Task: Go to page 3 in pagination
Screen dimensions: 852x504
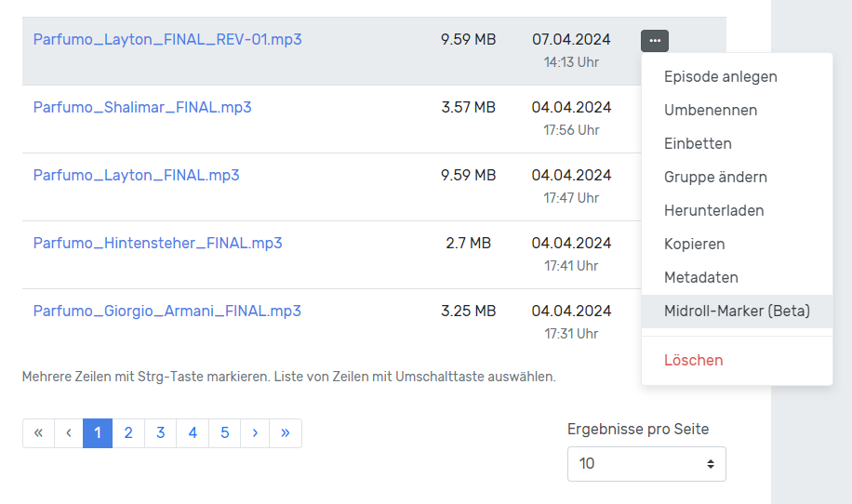Action: (x=160, y=433)
